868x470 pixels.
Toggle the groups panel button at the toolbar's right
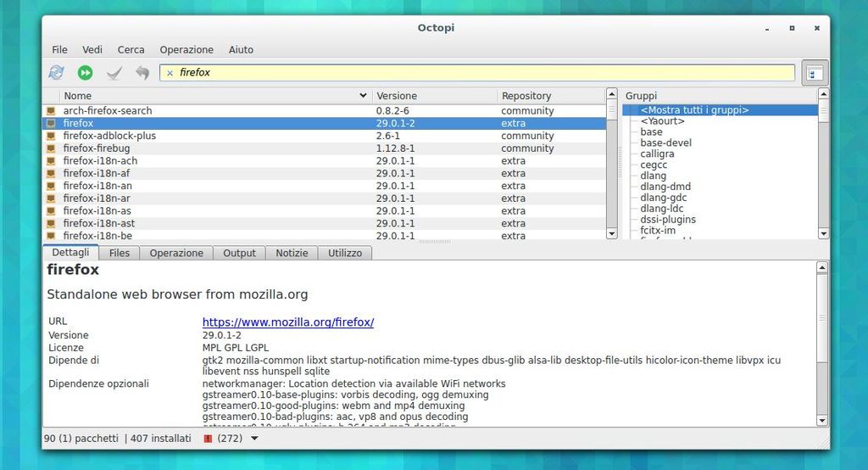click(815, 74)
